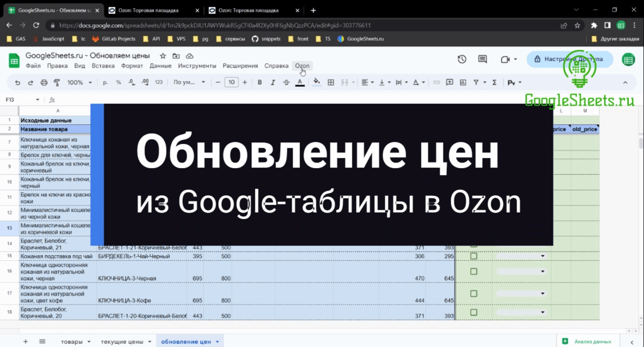Insert a comment via toolbar
Image resolution: width=644 pixels, height=347 pixels.
pos(450,83)
